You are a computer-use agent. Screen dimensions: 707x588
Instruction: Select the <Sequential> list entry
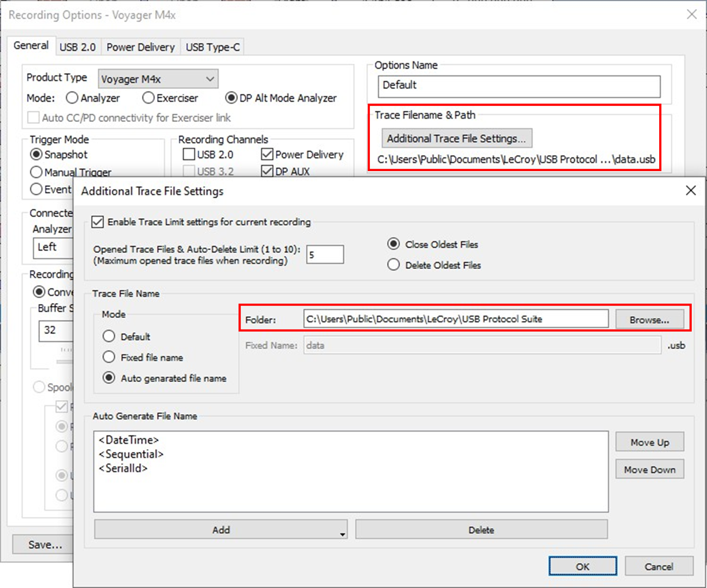click(x=131, y=454)
